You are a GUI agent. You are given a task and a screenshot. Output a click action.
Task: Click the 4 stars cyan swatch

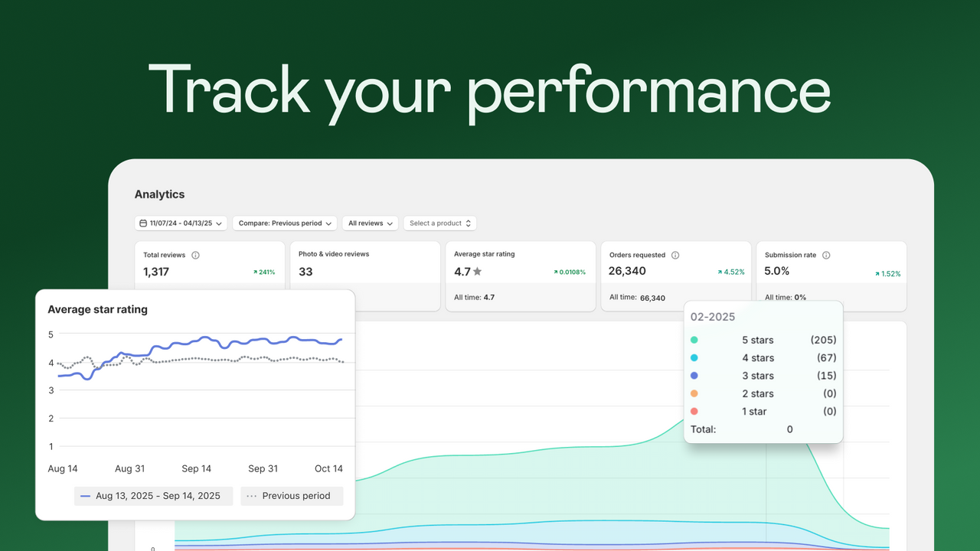coord(694,358)
